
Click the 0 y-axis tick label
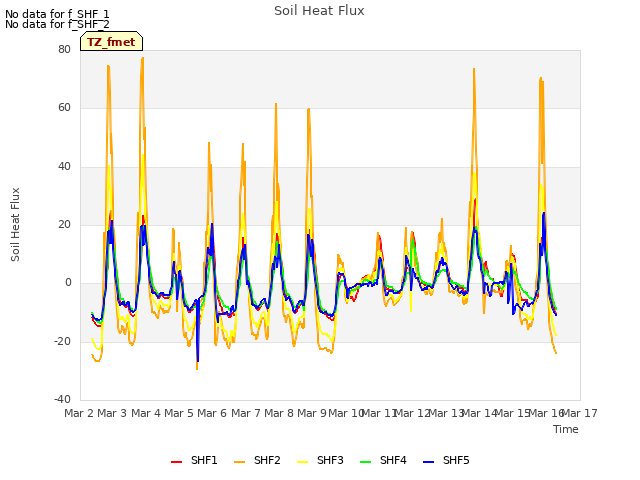point(68,283)
